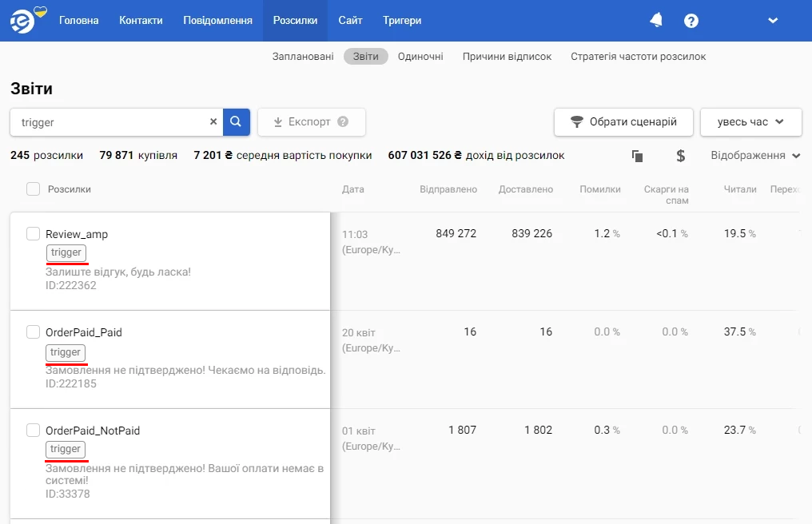Click the 849 272 sent value
The height and width of the screenshot is (524, 812).
tap(456, 233)
